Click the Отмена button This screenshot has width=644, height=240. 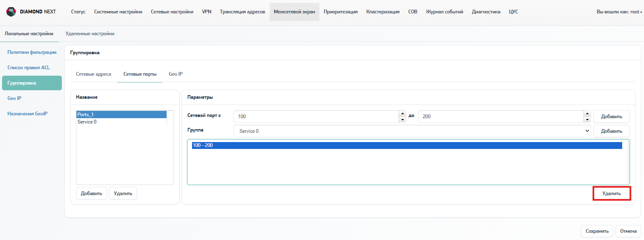(x=628, y=231)
